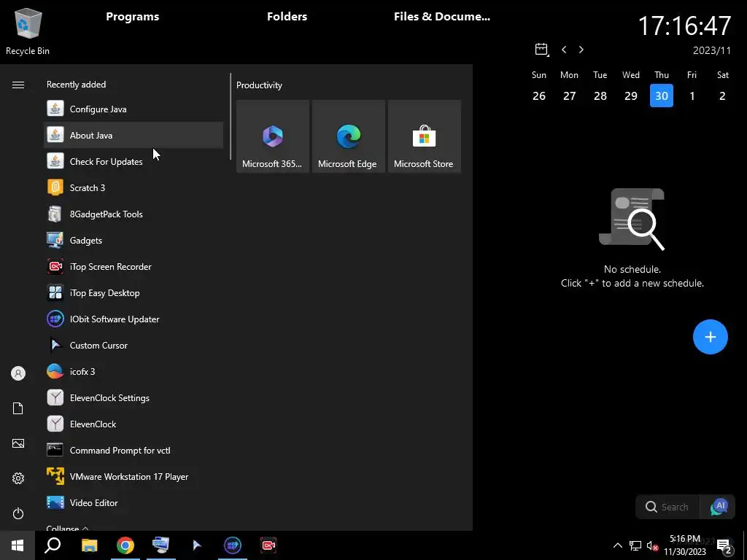Open the Microsoft 365 tile
The width and height of the screenshot is (747, 560).
pos(273,136)
